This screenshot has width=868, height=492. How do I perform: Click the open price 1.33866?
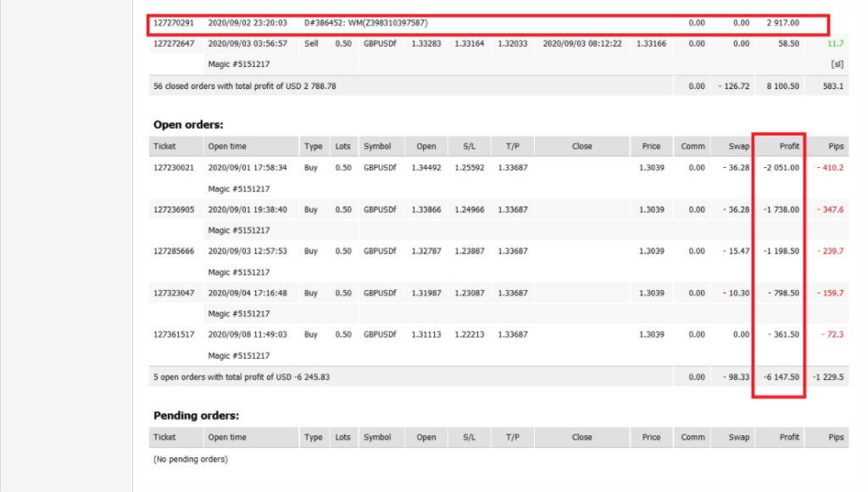click(x=426, y=210)
